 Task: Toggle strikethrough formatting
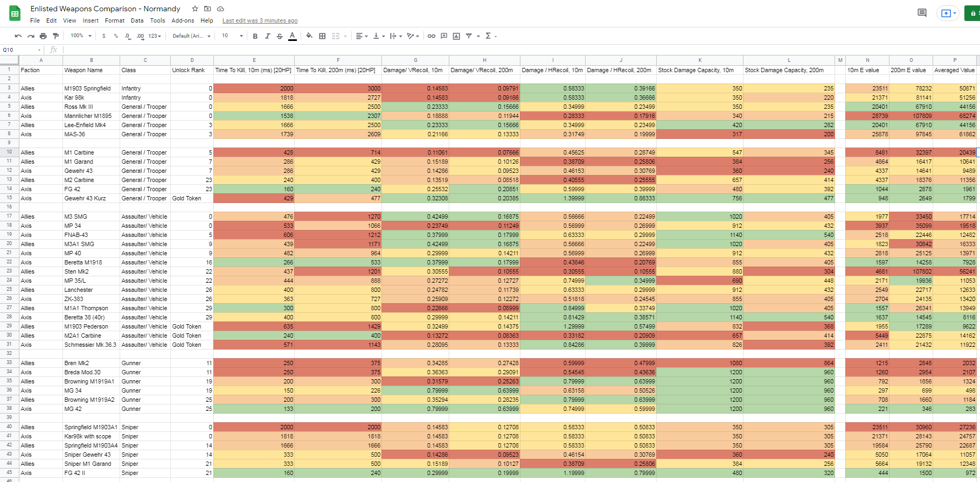(280, 36)
